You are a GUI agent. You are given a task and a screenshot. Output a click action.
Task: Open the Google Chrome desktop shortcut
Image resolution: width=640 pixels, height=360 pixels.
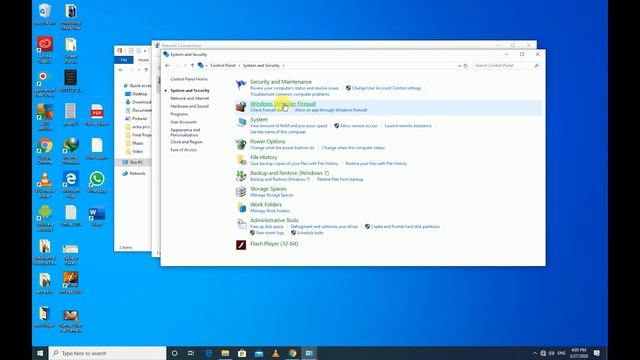(45, 151)
